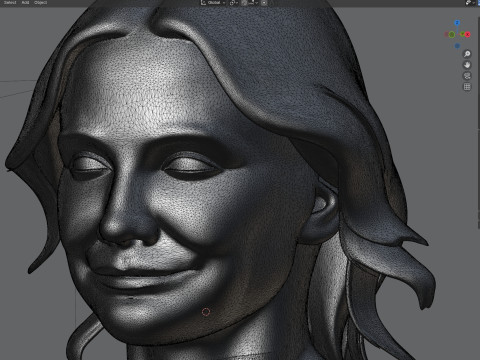Toggle the snap magnet button
The image size is (480, 360).
[244, 2]
